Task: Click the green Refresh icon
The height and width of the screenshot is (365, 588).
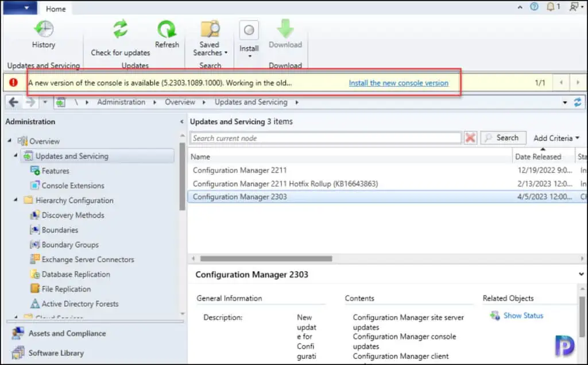Action: coord(167,29)
